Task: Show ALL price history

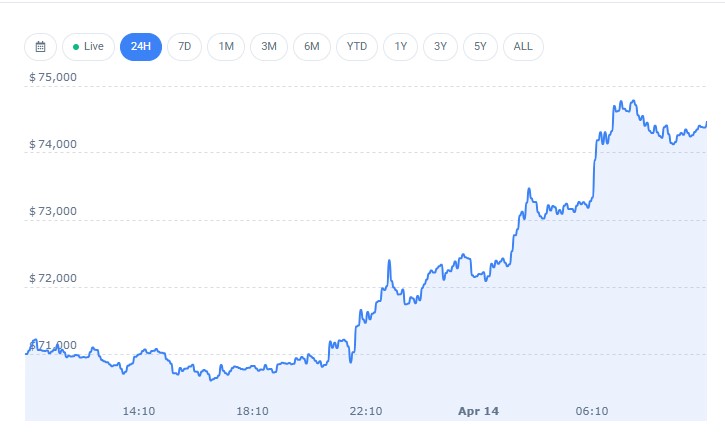Action: pos(523,47)
